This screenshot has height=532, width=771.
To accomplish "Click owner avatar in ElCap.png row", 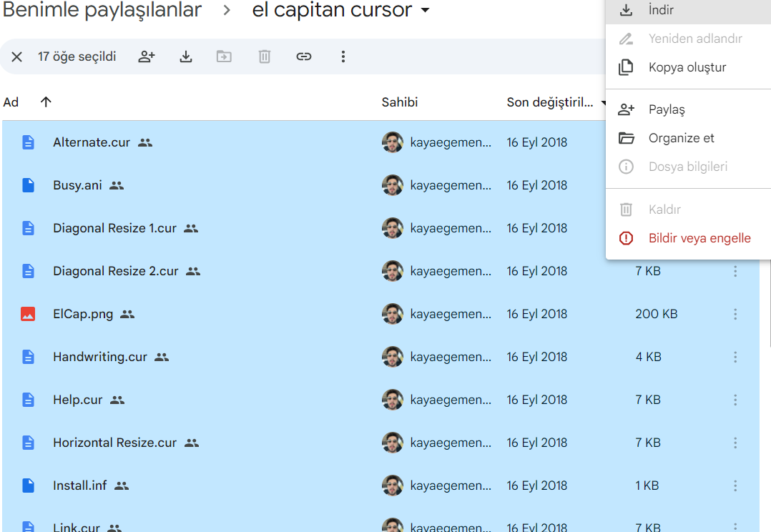I will coord(393,314).
